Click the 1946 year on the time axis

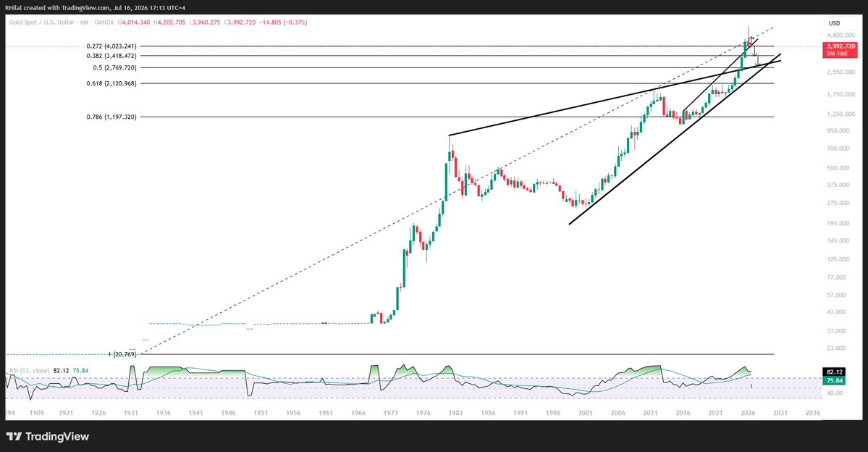tap(229, 413)
